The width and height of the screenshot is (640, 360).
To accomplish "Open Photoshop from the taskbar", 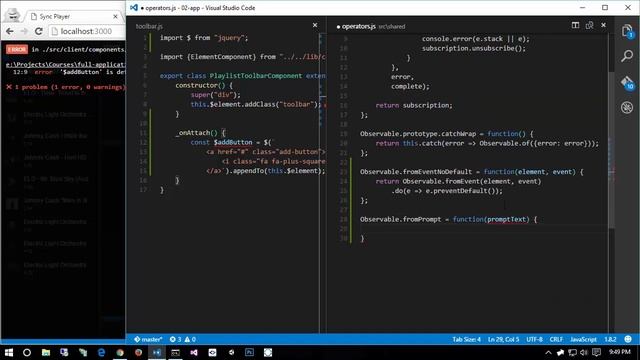I will point(249,352).
